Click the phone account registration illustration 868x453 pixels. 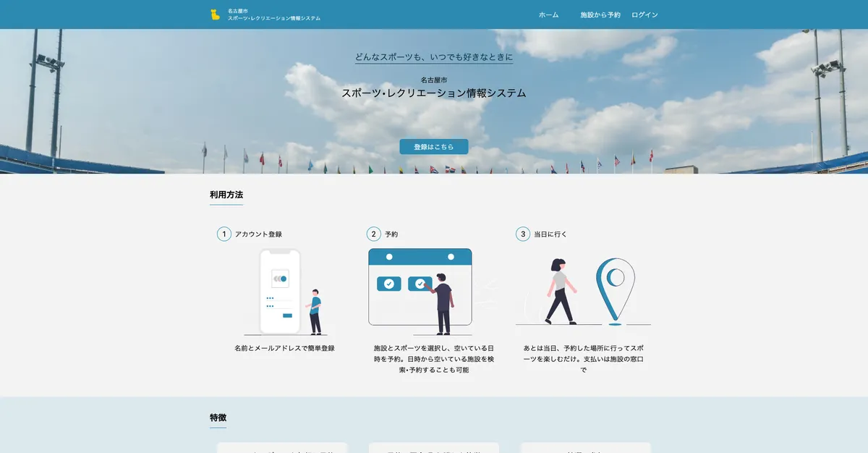[284, 292]
